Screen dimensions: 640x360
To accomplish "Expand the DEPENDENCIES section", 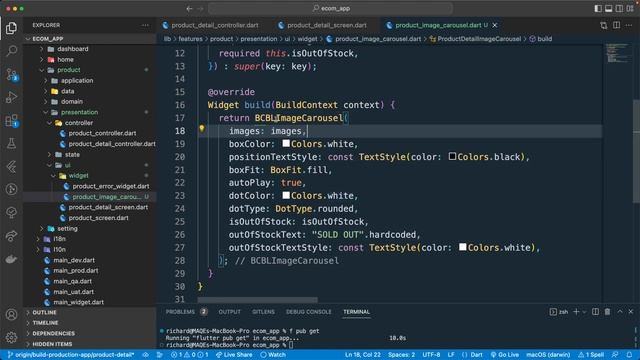I will [x=90, y=333].
